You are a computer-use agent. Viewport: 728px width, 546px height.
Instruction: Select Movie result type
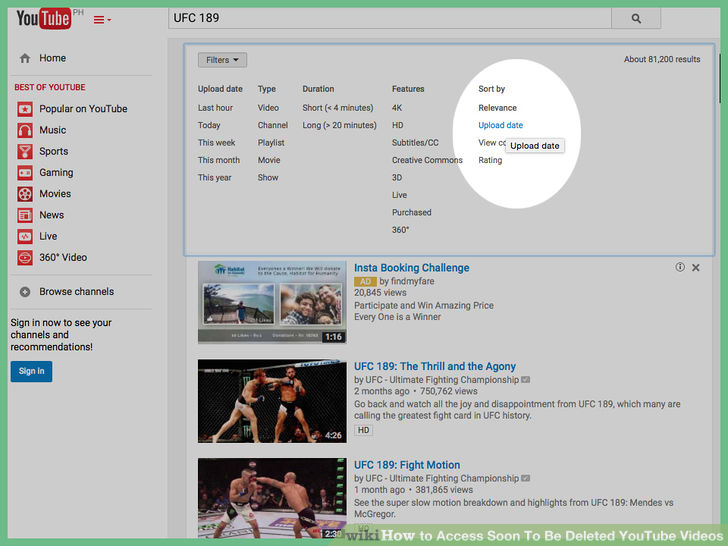[x=269, y=160]
